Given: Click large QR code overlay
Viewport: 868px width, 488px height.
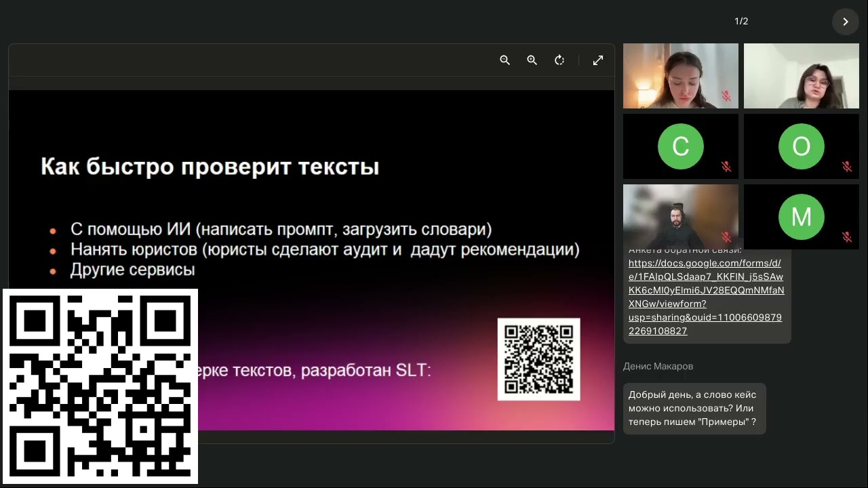Looking at the screenshot, I should pos(100,386).
